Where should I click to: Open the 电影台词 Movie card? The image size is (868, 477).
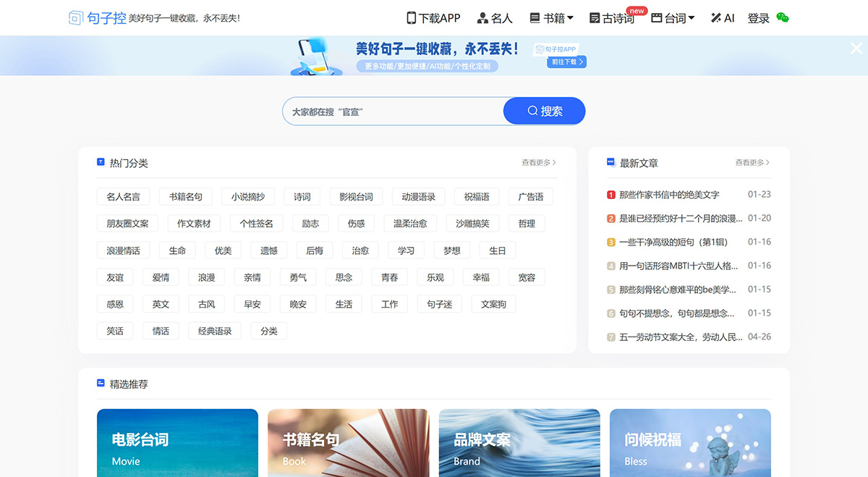point(177,442)
